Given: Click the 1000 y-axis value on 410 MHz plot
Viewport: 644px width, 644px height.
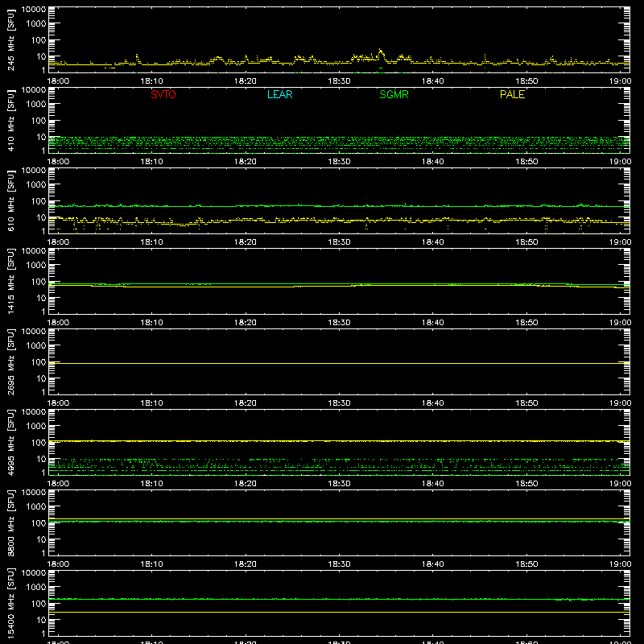Looking at the screenshot, I should click(x=36, y=105).
